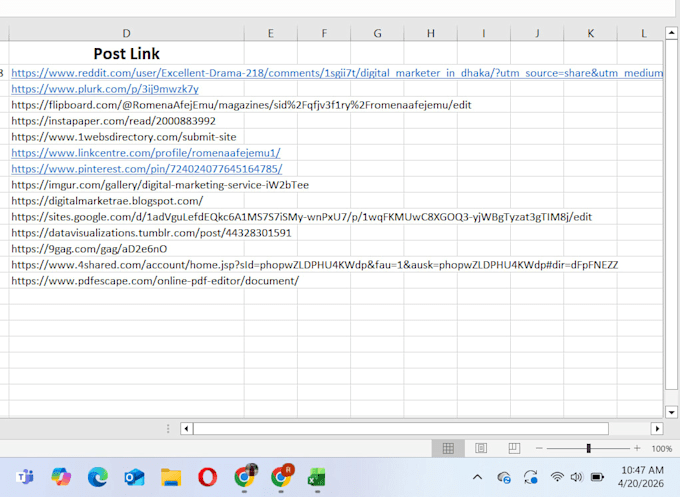Select column K header
This screenshot has height=497, width=680.
(590, 33)
